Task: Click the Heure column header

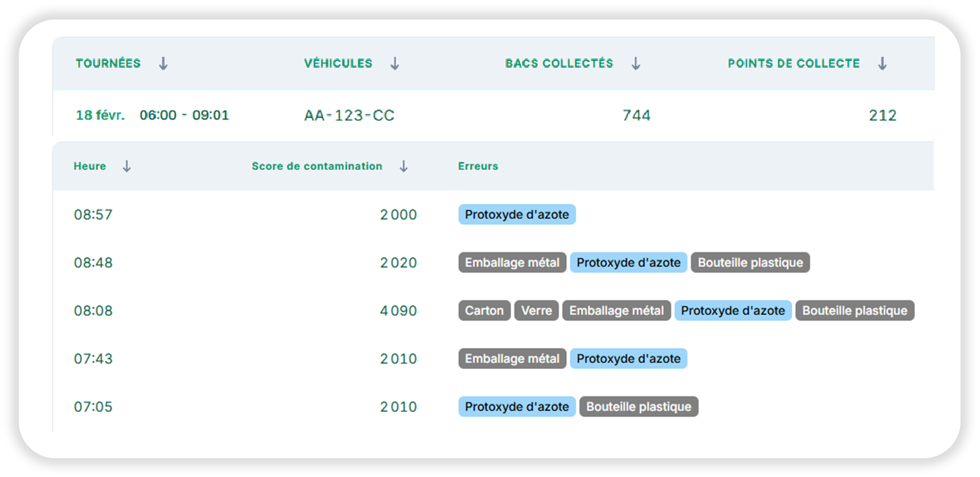Action: 90,166
